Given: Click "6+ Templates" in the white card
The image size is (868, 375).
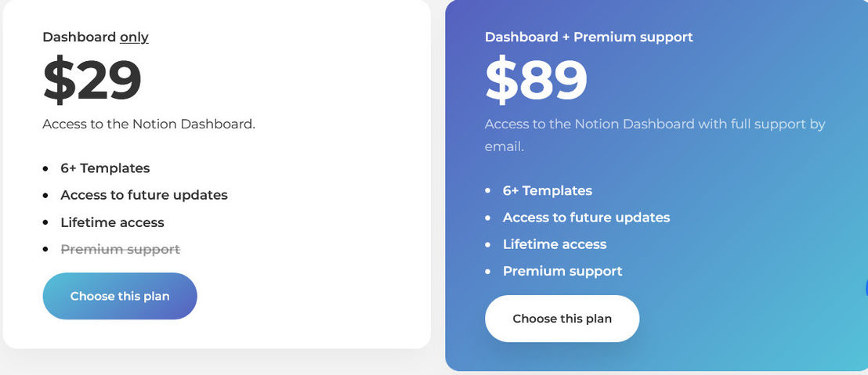Looking at the screenshot, I should point(105,168).
